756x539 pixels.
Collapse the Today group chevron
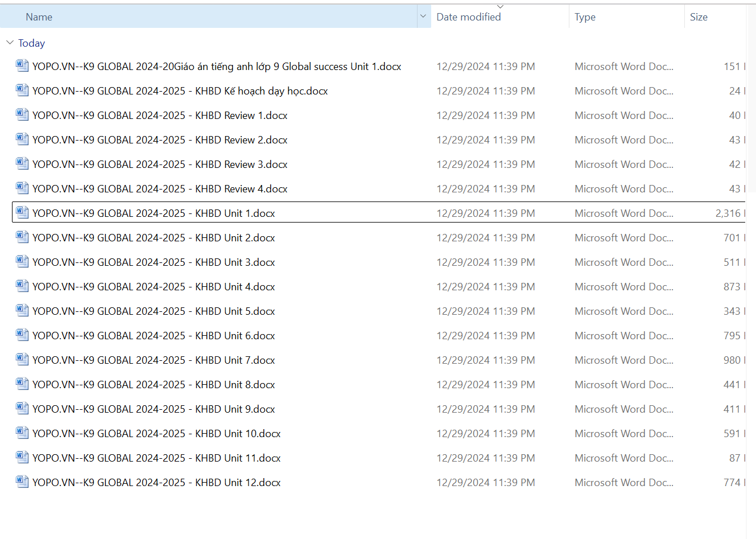click(x=10, y=43)
